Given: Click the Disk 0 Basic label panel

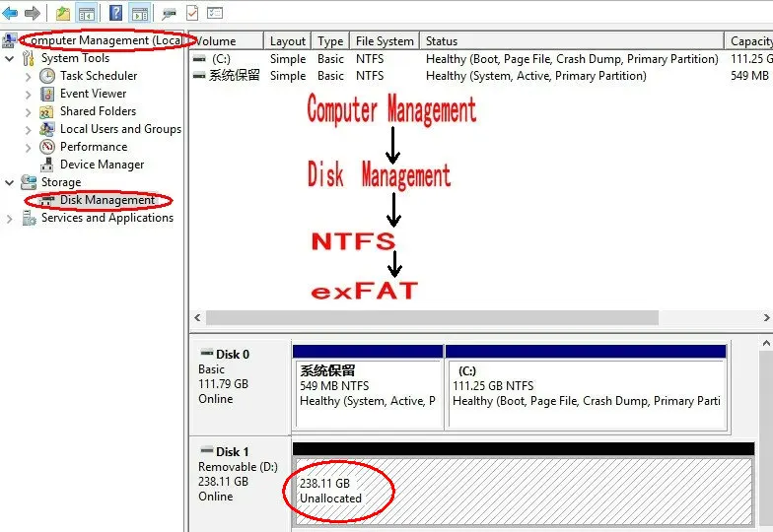Looking at the screenshot, I should tap(241, 385).
